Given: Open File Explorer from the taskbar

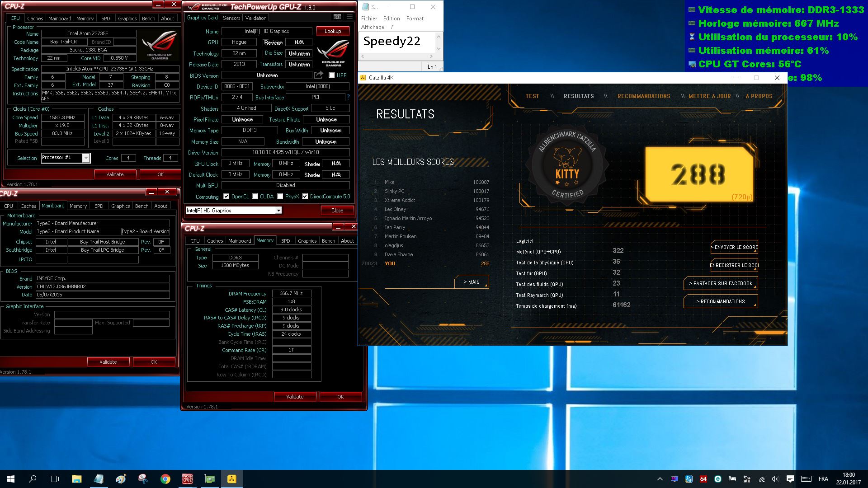Looking at the screenshot, I should click(76, 479).
